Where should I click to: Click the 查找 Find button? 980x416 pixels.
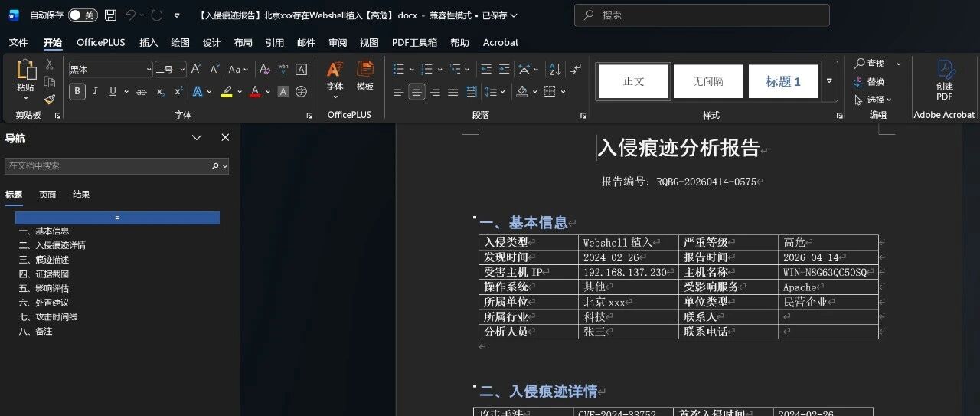[870, 64]
